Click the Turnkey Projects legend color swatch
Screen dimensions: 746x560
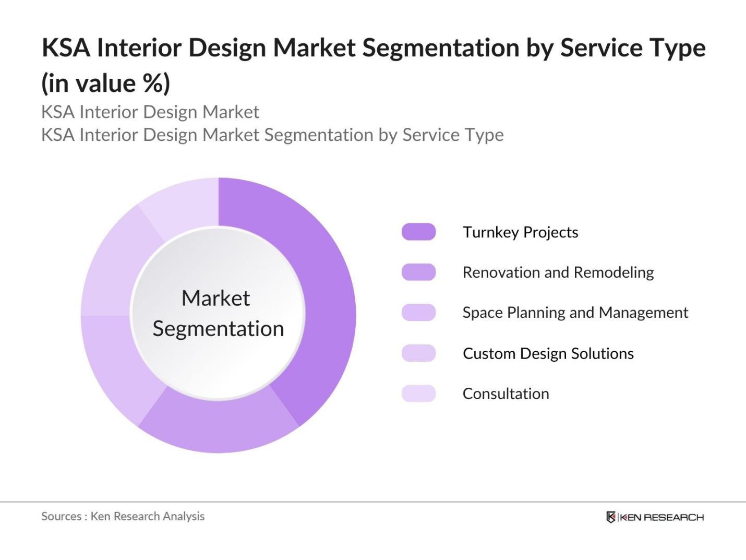pyautogui.click(x=418, y=232)
